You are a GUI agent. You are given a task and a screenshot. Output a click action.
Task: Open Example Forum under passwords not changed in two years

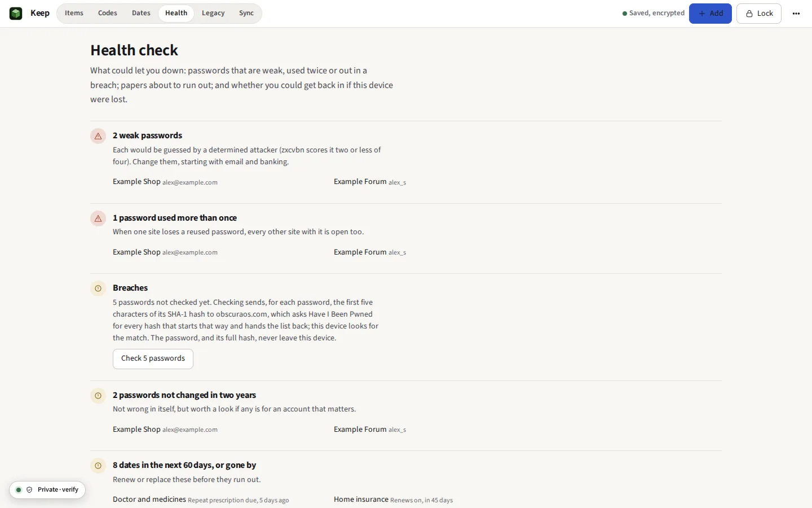[x=370, y=430]
